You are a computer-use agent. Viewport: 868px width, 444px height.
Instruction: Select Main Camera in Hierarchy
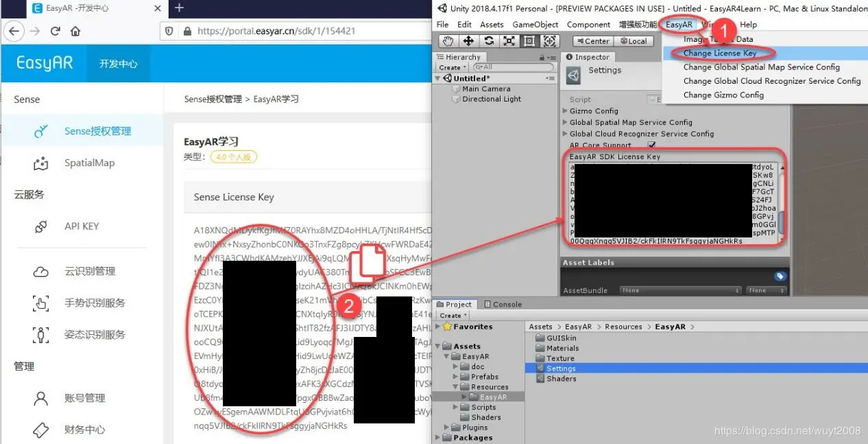click(x=486, y=89)
